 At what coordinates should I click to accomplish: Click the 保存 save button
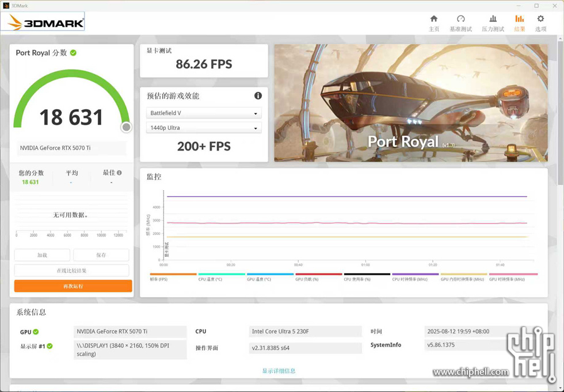click(x=101, y=255)
